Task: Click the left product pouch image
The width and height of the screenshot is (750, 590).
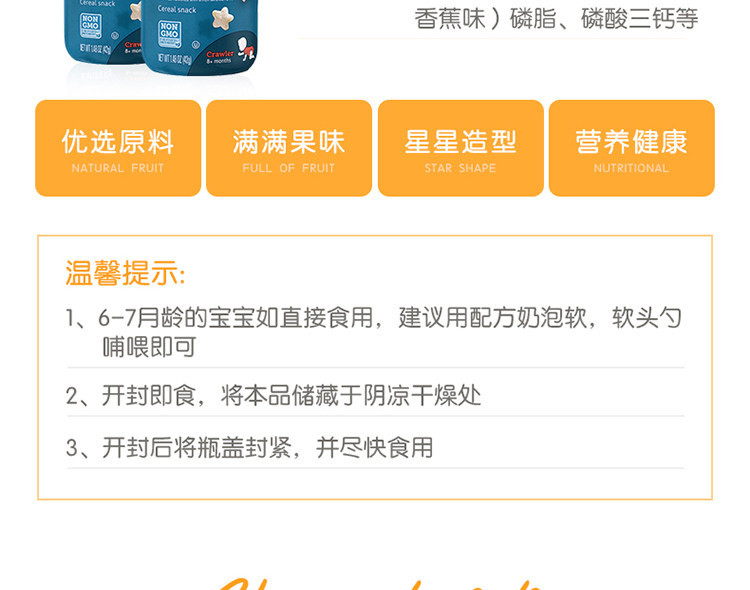Action: click(x=103, y=31)
